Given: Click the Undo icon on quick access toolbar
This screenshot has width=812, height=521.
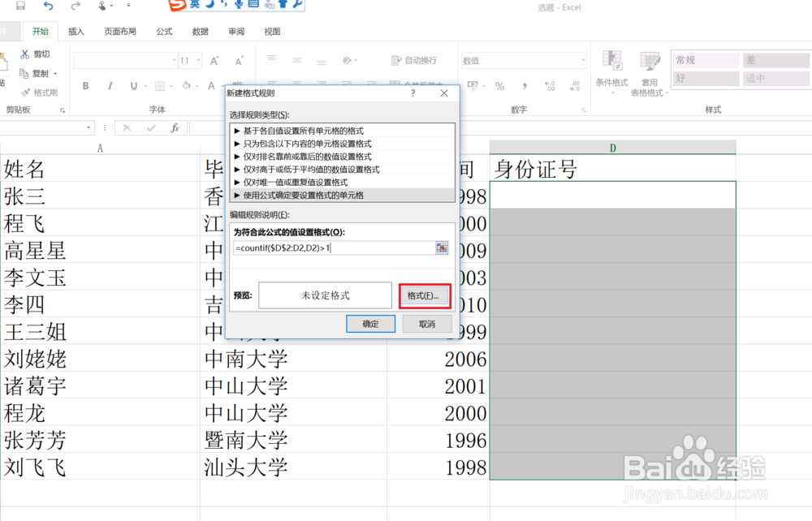Looking at the screenshot, I should 46,6.
